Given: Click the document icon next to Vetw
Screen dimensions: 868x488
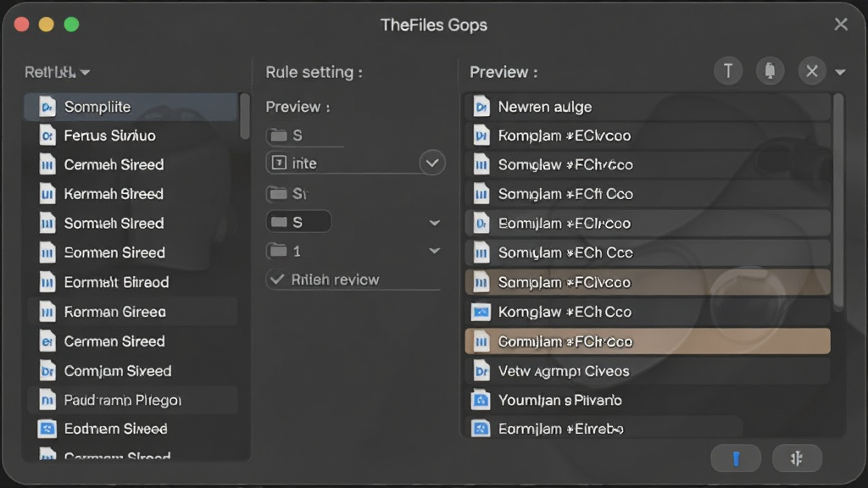Looking at the screenshot, I should (x=481, y=371).
